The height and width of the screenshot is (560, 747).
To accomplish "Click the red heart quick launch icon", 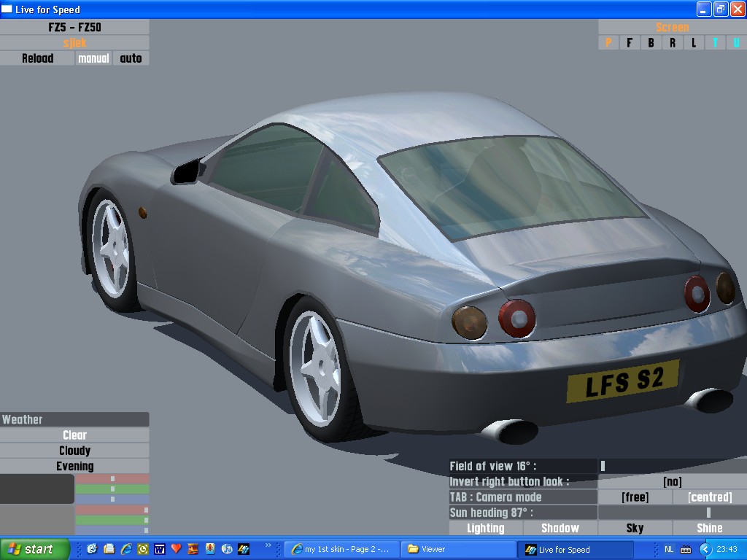I will (x=176, y=549).
